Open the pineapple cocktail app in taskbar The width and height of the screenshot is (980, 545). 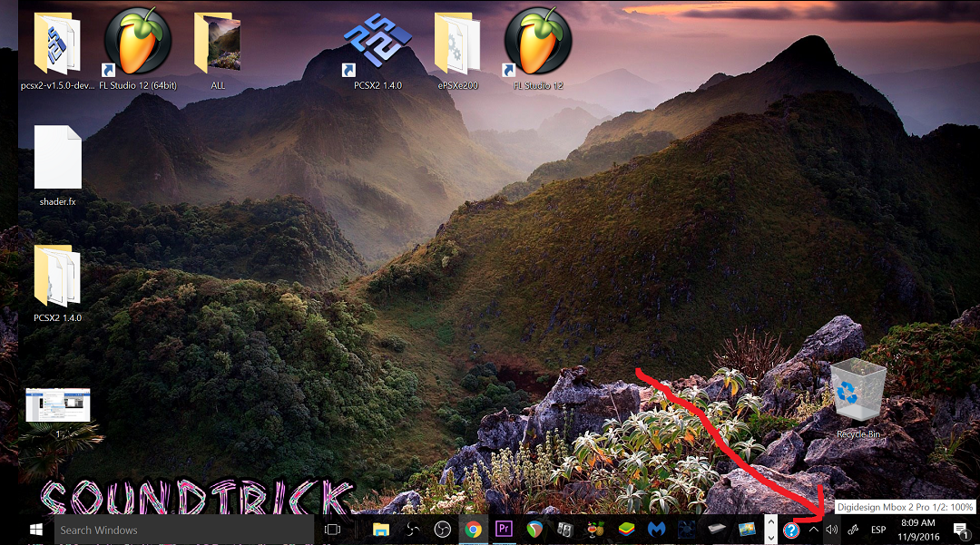coord(595,530)
